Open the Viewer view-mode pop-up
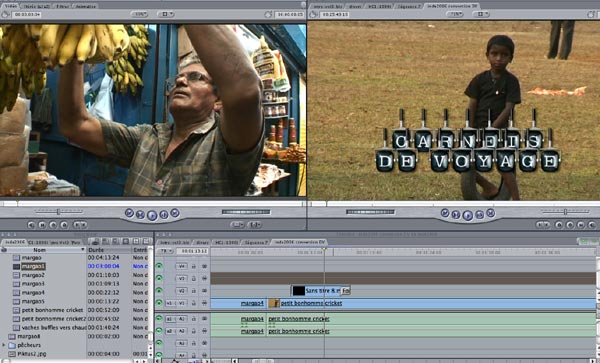This screenshot has width=600, height=363. (x=166, y=14)
